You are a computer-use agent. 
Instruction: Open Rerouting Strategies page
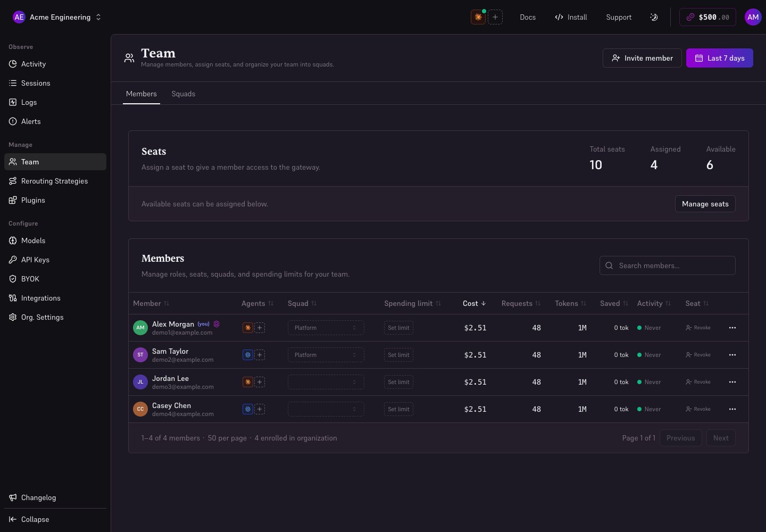[55, 181]
